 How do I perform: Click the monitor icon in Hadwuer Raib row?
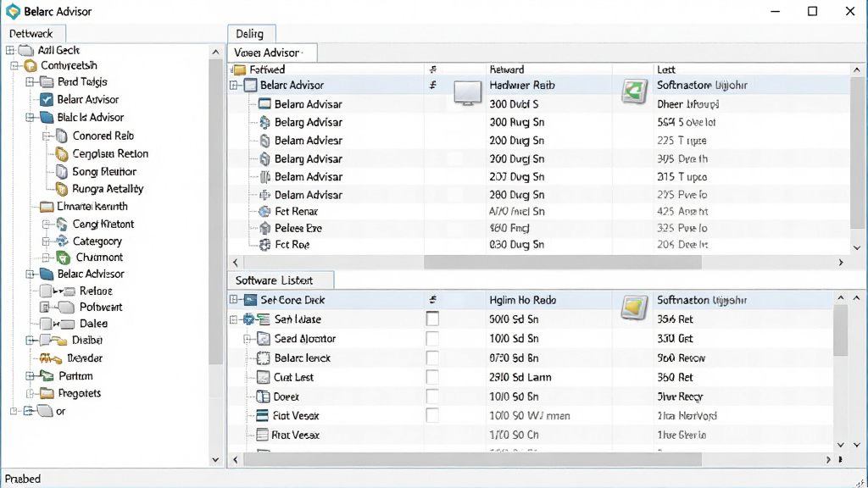(x=467, y=93)
